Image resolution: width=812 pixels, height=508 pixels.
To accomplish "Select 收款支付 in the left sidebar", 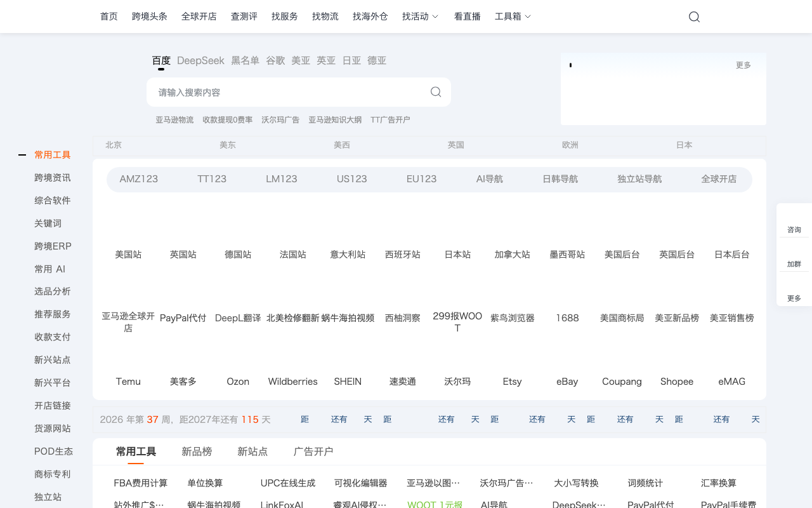I will pyautogui.click(x=53, y=337).
